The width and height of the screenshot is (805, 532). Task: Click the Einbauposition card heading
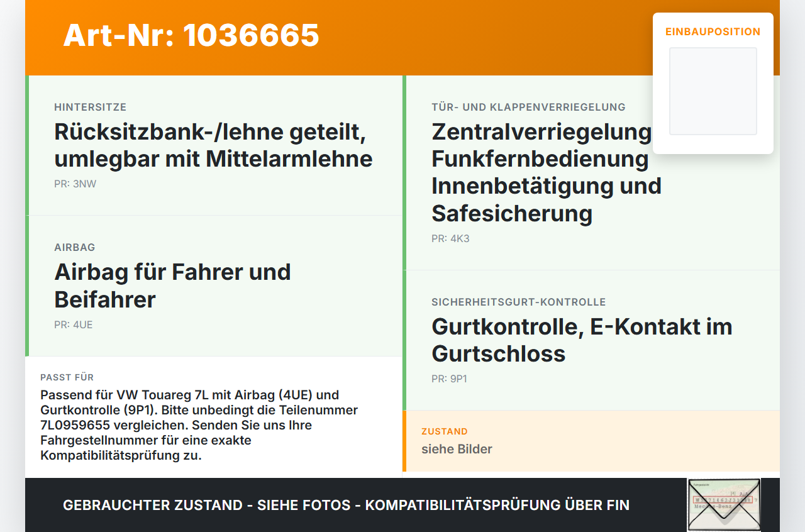(x=713, y=31)
